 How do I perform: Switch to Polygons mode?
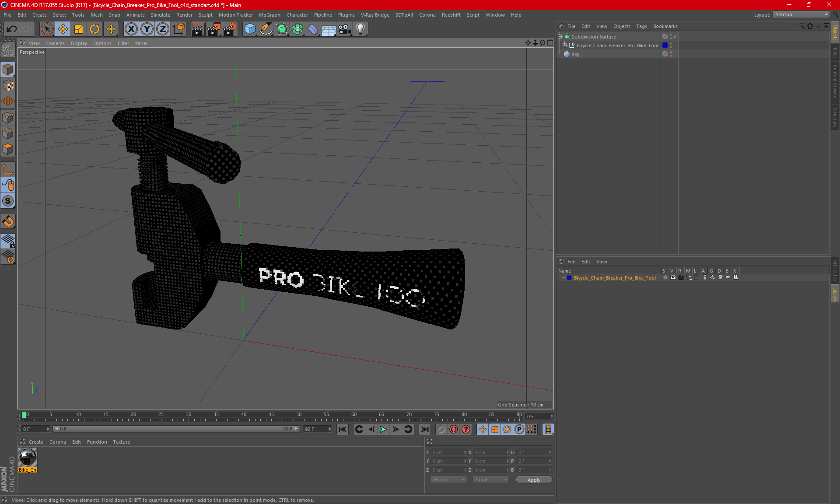coord(8,149)
